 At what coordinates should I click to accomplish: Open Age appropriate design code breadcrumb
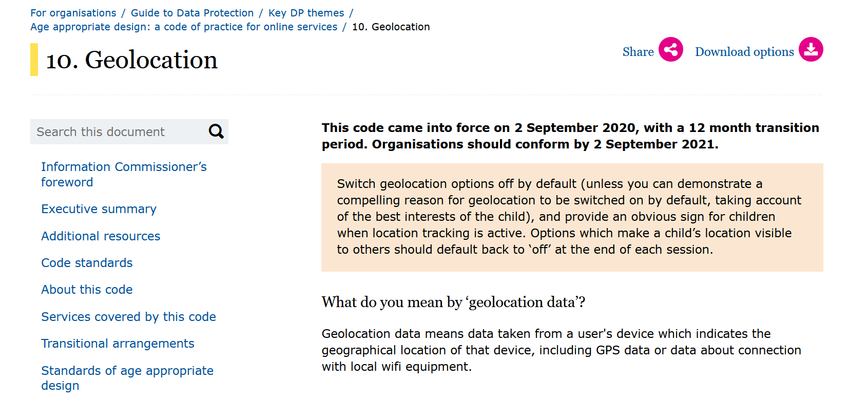pyautogui.click(x=184, y=27)
